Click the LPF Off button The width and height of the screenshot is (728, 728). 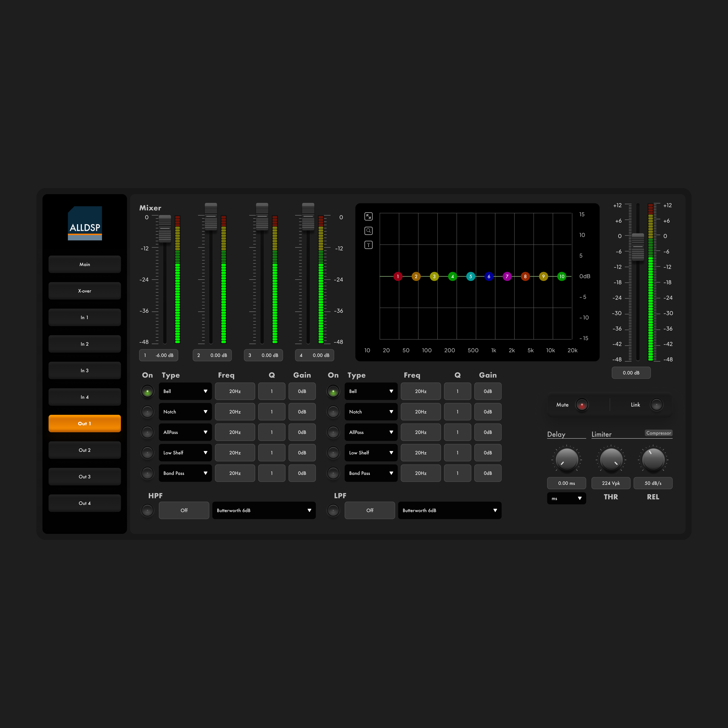coord(370,510)
